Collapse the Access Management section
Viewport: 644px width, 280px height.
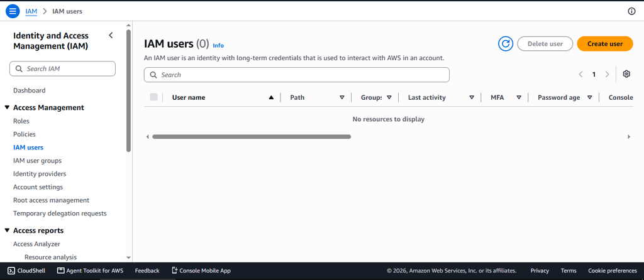(x=7, y=108)
